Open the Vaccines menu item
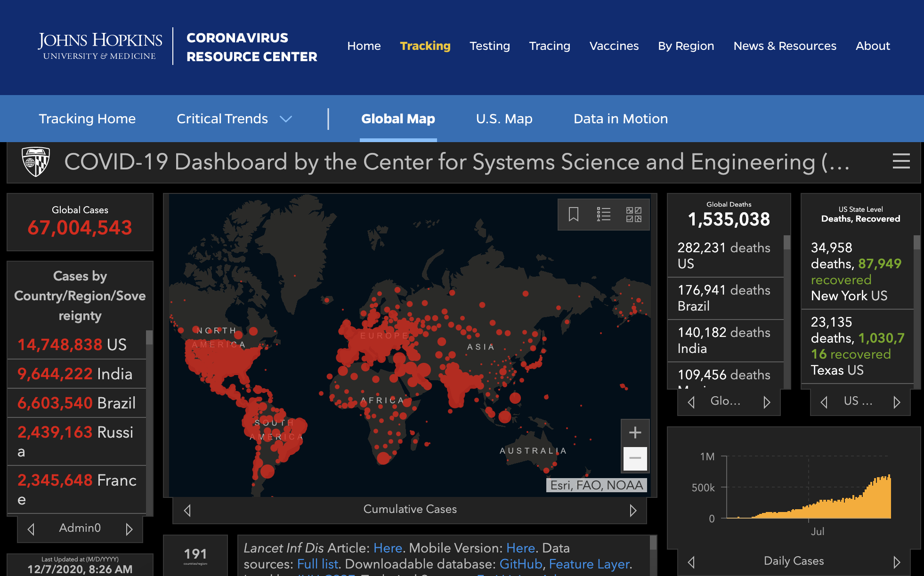 coord(614,46)
